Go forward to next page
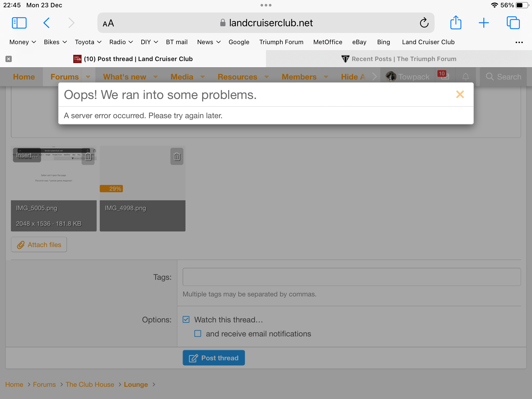Screen dimensions: 532x399 (71, 23)
